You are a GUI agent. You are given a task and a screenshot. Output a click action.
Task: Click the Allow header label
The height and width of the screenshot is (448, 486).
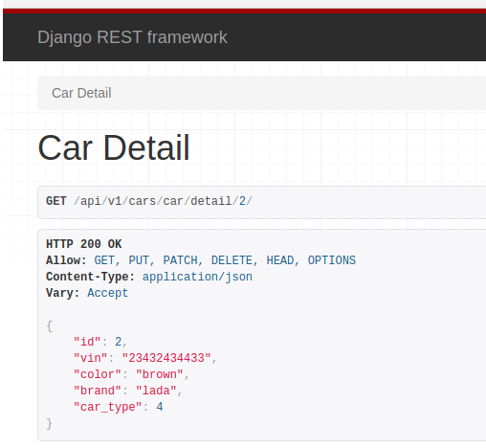[x=66, y=260]
